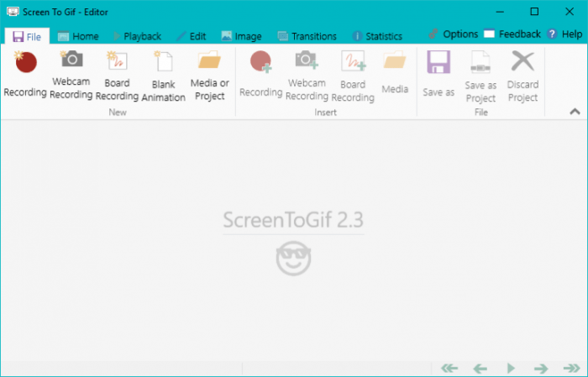Collapse the ribbon with the chevron
The image size is (588, 377).
[x=575, y=112]
